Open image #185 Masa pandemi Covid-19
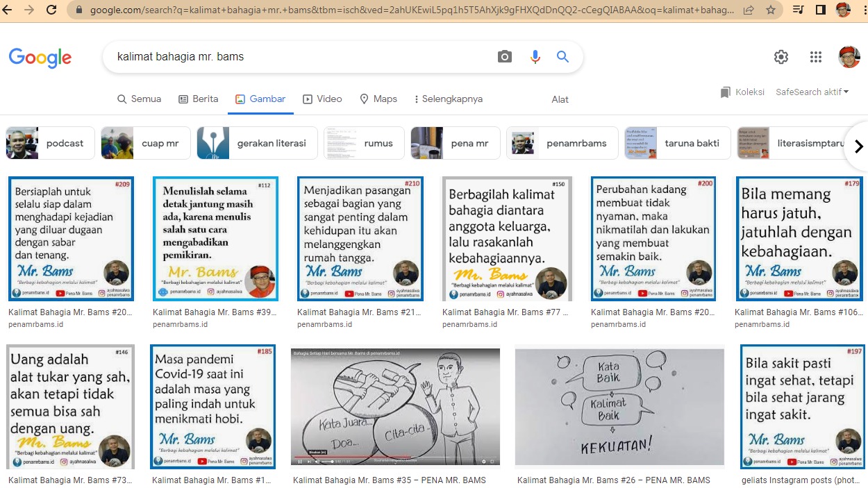Viewport: 868px width, 488px height. [x=212, y=407]
